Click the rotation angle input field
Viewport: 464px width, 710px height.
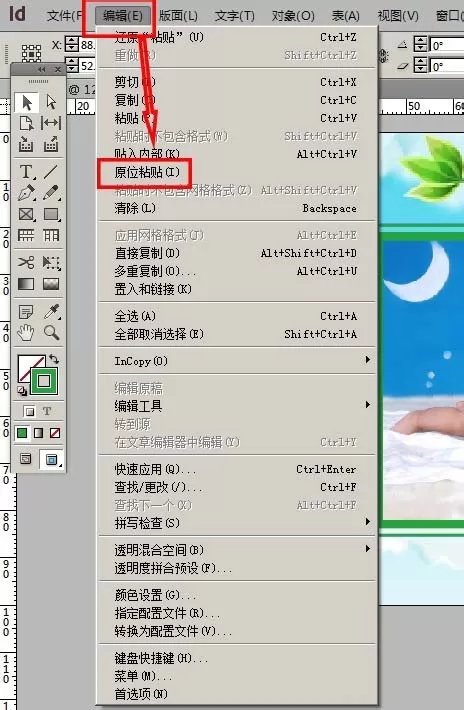pyautogui.click(x=446, y=45)
